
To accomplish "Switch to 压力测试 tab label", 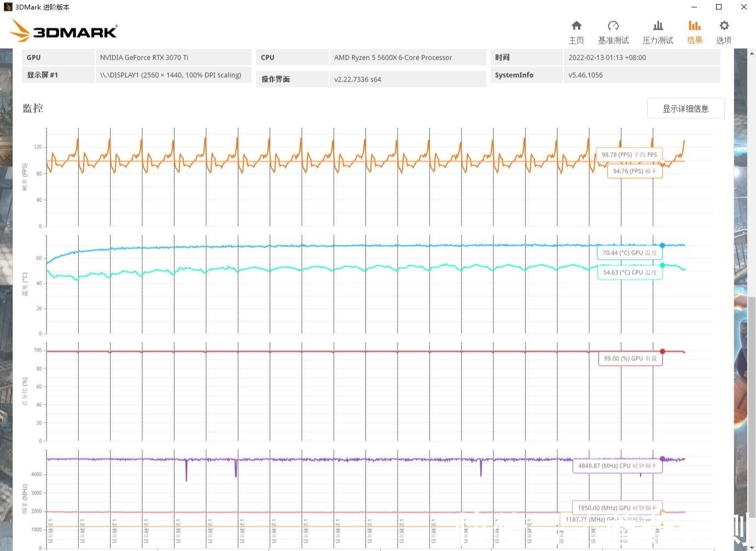I will (658, 40).
